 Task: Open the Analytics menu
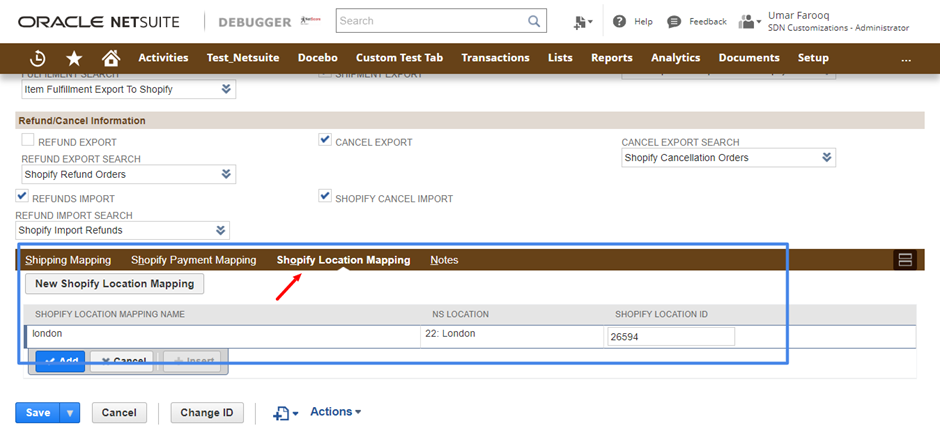pos(676,58)
